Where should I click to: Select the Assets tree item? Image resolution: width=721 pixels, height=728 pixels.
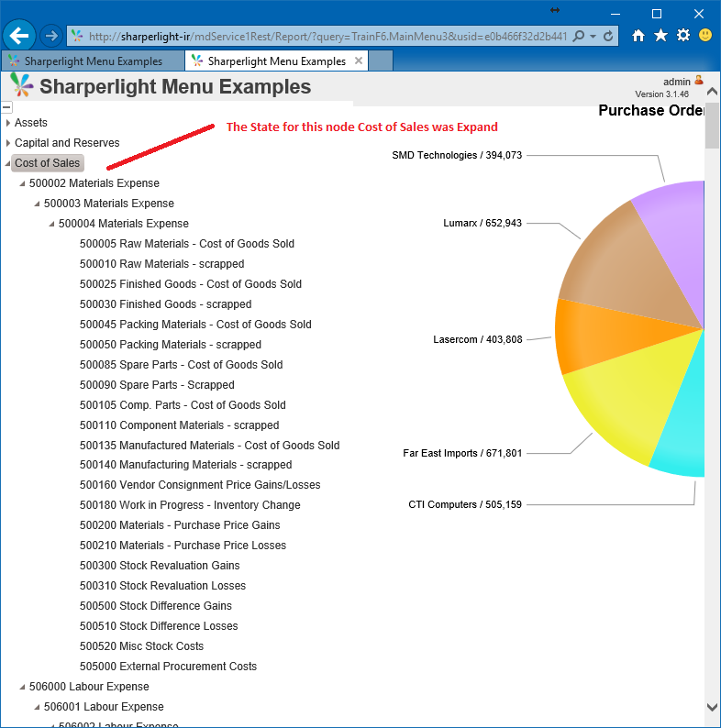pos(30,123)
